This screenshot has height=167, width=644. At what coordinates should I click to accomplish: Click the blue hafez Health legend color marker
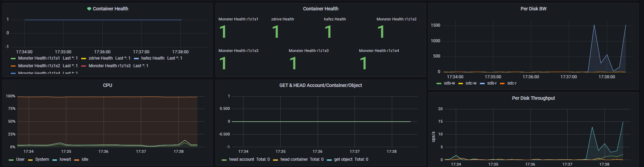(136, 59)
